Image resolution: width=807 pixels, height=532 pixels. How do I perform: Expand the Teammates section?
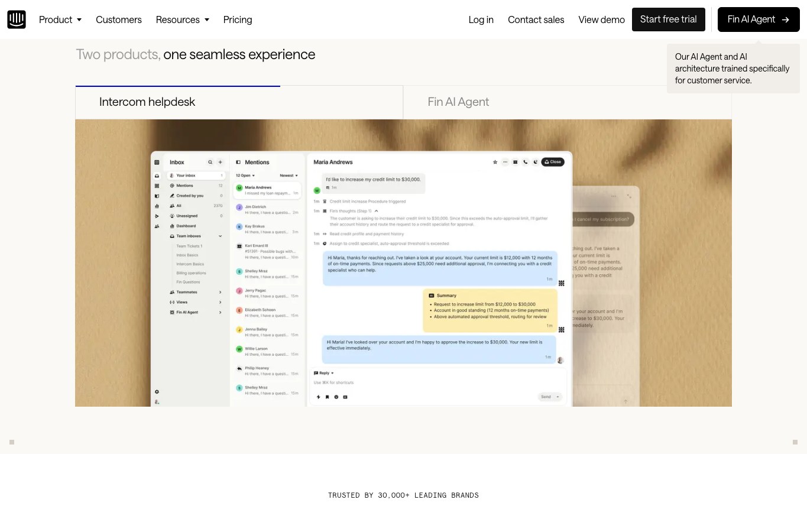[x=221, y=292]
